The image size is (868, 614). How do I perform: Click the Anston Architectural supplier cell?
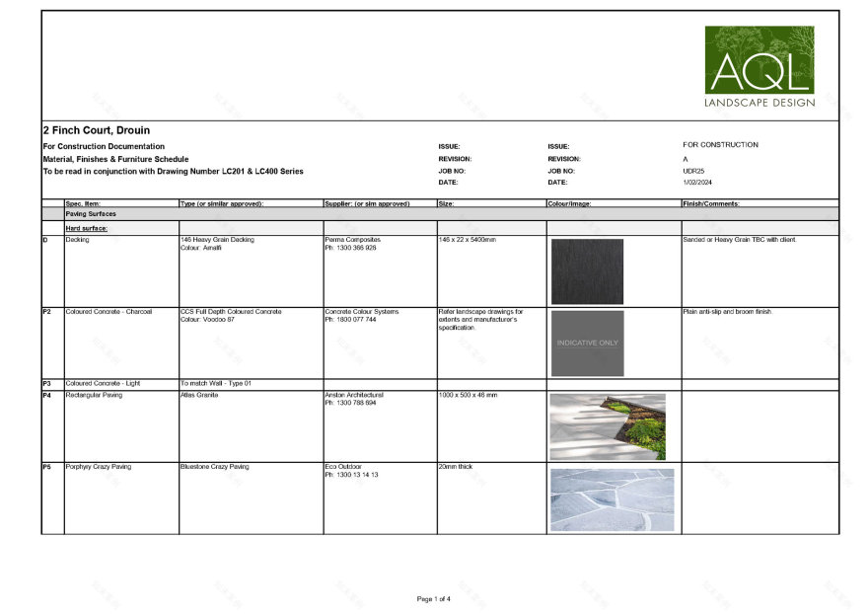356,399
